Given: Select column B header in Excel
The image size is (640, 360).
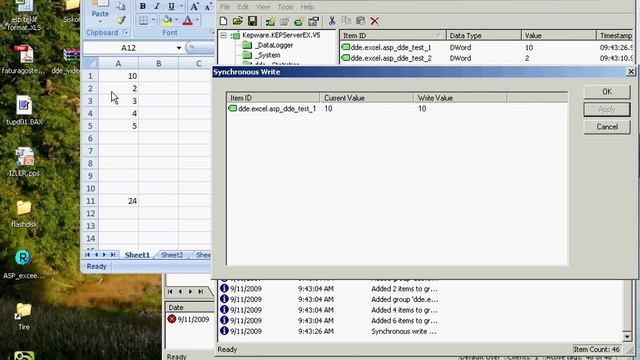Looking at the screenshot, I should (158, 63).
